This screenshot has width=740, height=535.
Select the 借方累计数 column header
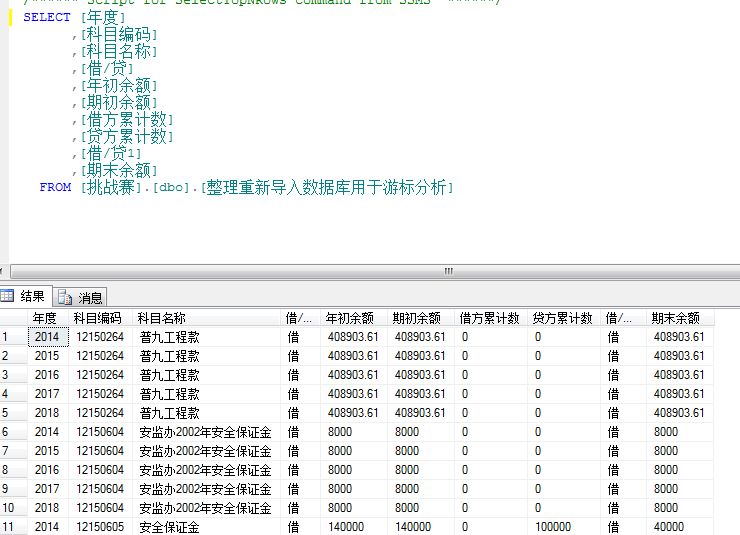[491, 318]
